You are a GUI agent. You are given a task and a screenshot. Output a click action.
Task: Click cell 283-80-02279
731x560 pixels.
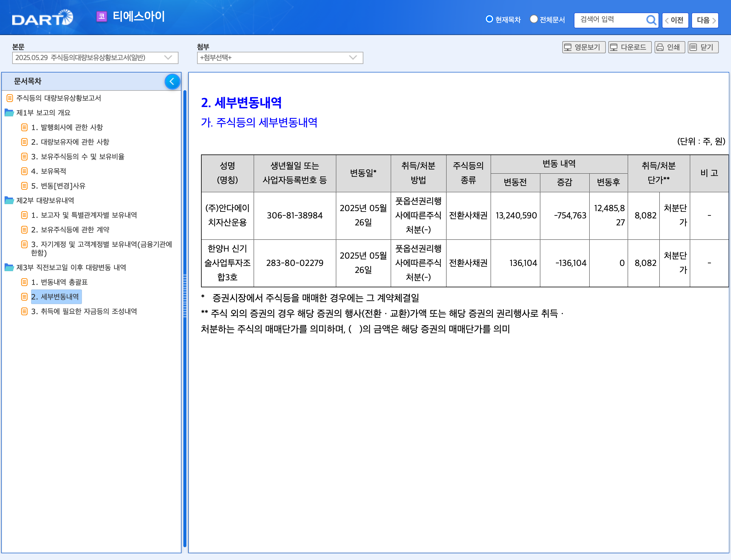[295, 263]
